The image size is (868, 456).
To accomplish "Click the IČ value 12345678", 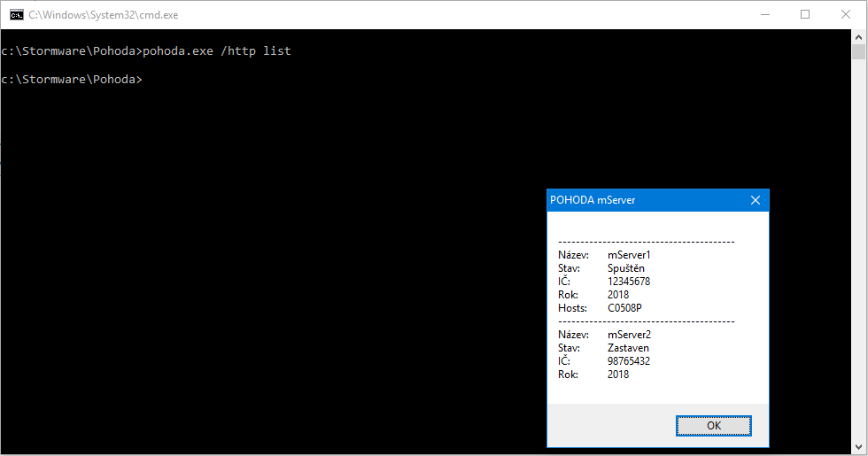I will pos(629,282).
